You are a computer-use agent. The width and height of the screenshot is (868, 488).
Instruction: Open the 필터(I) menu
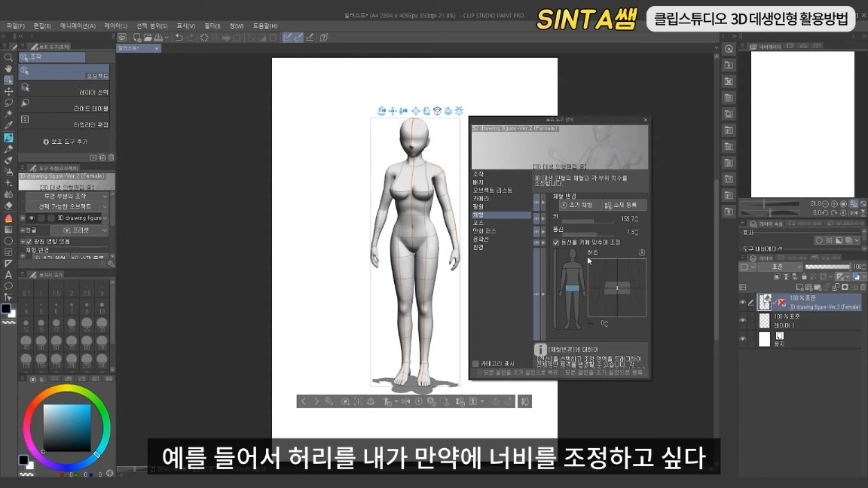pyautogui.click(x=212, y=26)
